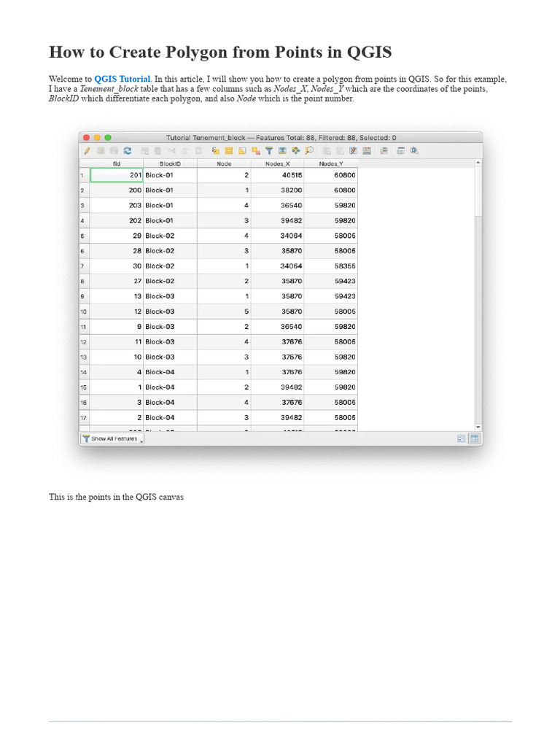The height and width of the screenshot is (747, 560).
Task: Click the add feature icon
Action: (145, 150)
